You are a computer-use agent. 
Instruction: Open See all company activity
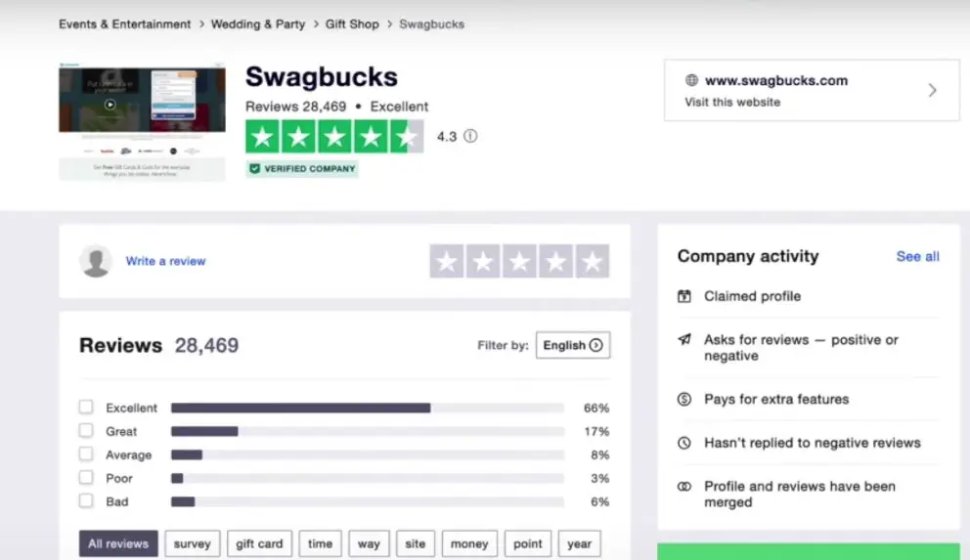(917, 256)
